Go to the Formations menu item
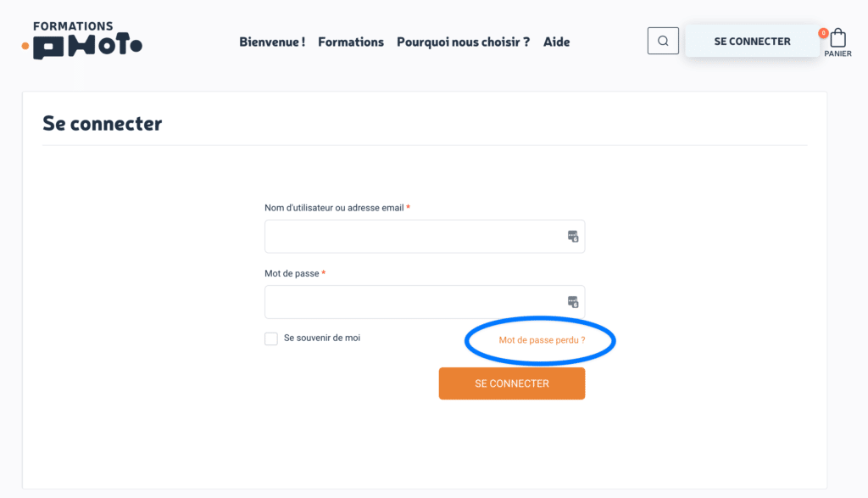 click(351, 42)
